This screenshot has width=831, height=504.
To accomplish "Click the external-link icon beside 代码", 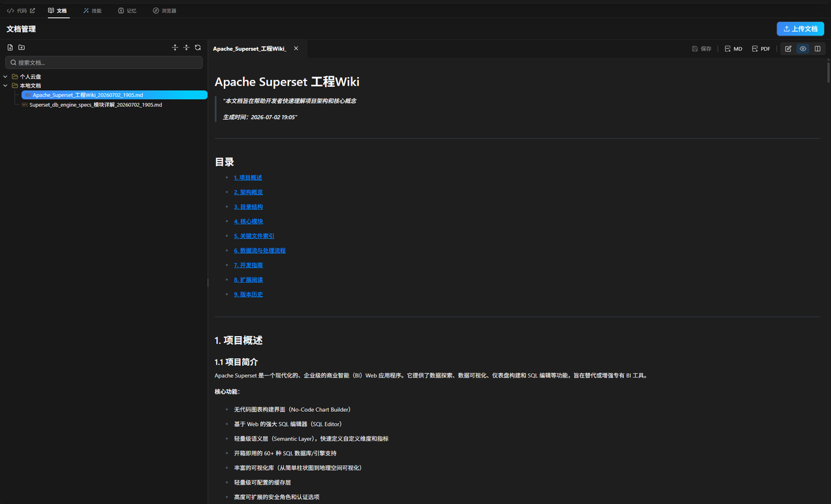I will coord(32,11).
